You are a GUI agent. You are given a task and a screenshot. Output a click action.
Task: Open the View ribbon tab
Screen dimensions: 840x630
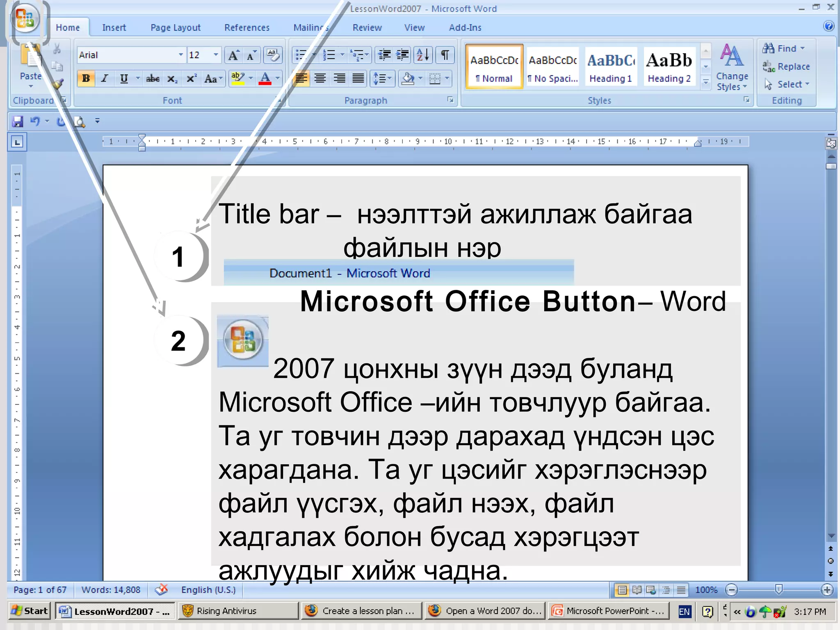(414, 27)
